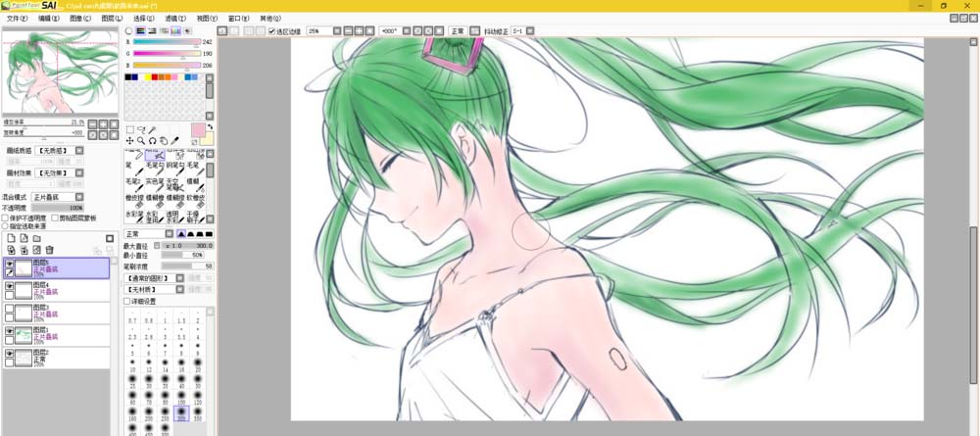Hide 图层1 with its eye icon

point(10,330)
